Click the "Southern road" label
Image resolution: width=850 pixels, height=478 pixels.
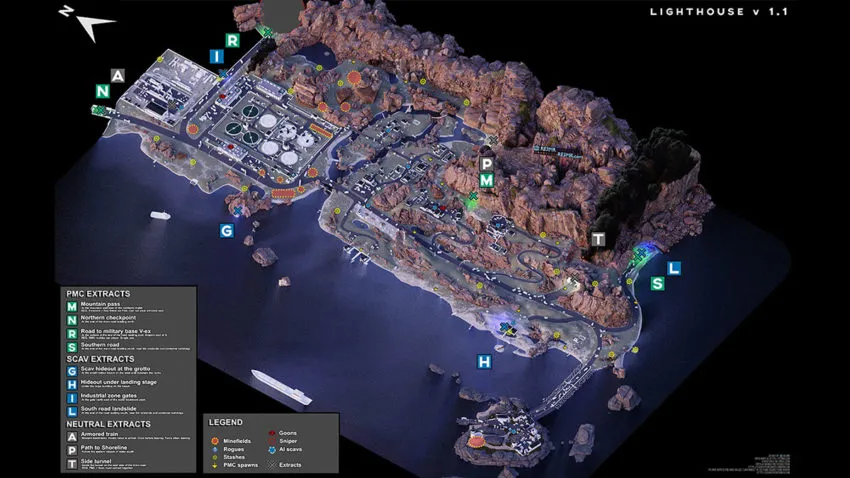pyautogui.click(x=100, y=344)
